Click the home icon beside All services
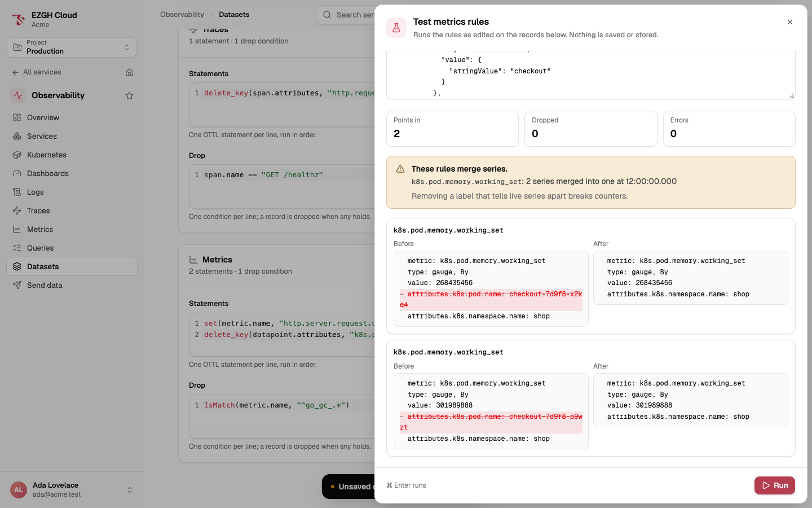812x508 pixels. 129,72
